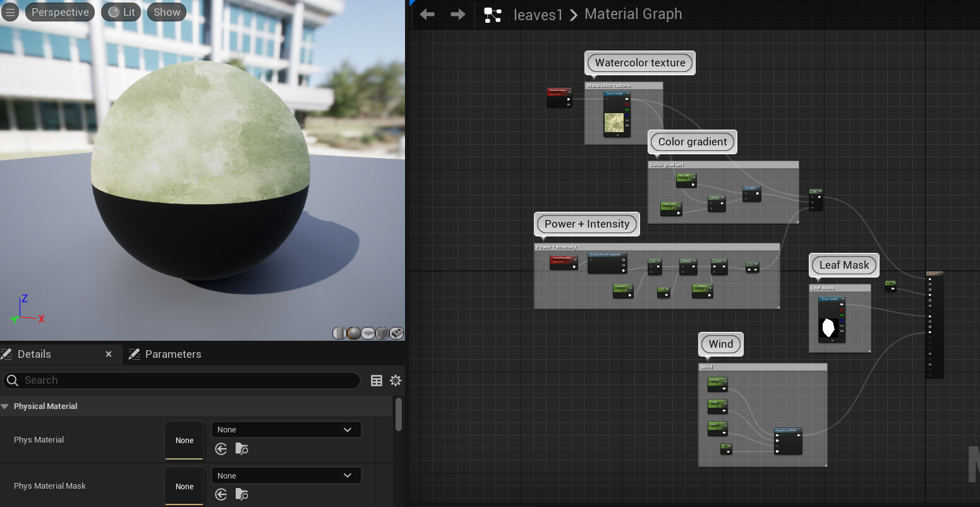Image resolution: width=980 pixels, height=507 pixels.
Task: Click the breadcrumb chevron after leaves1
Action: click(574, 15)
